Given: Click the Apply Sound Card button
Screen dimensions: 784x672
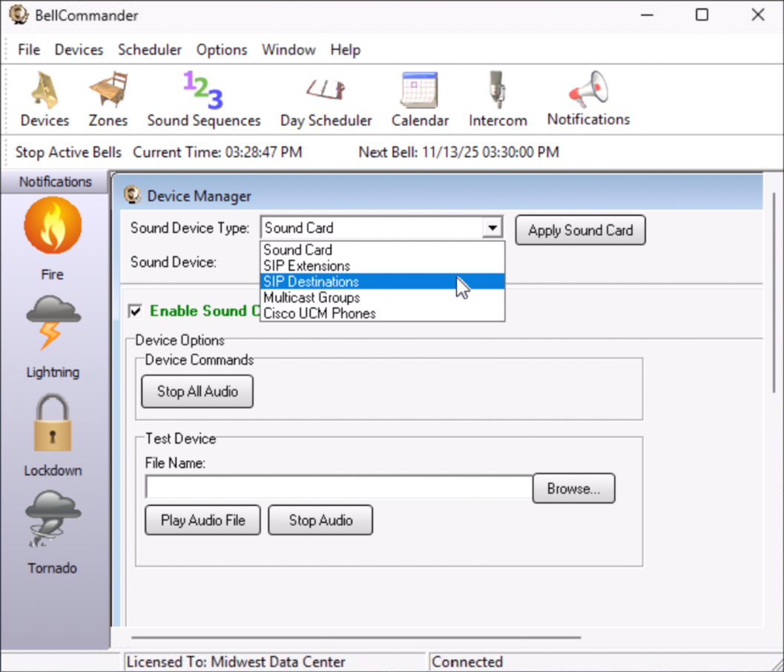Looking at the screenshot, I should click(580, 230).
